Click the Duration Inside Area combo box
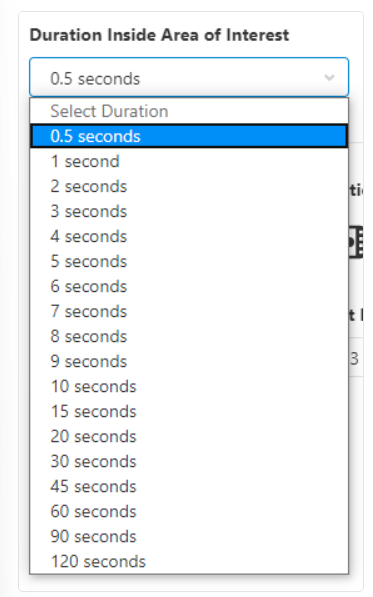 (189, 77)
